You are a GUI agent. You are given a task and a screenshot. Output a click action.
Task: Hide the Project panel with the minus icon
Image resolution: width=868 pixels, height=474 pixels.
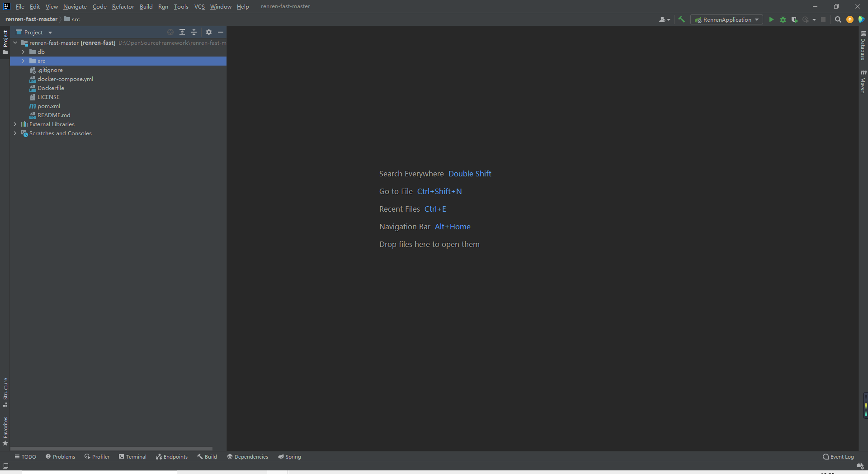[221, 32]
